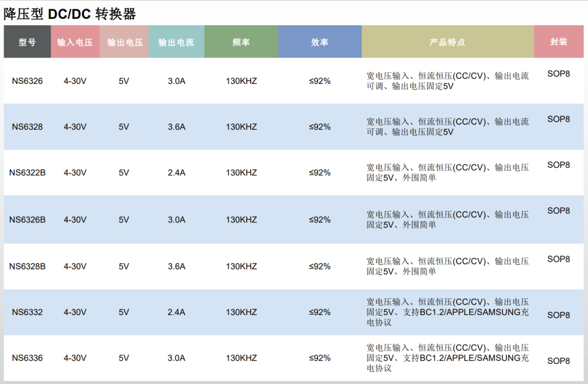Image resolution: width=588 pixels, height=384 pixels.
Task: Click the NS6328 product features description
Action: [x=448, y=127]
